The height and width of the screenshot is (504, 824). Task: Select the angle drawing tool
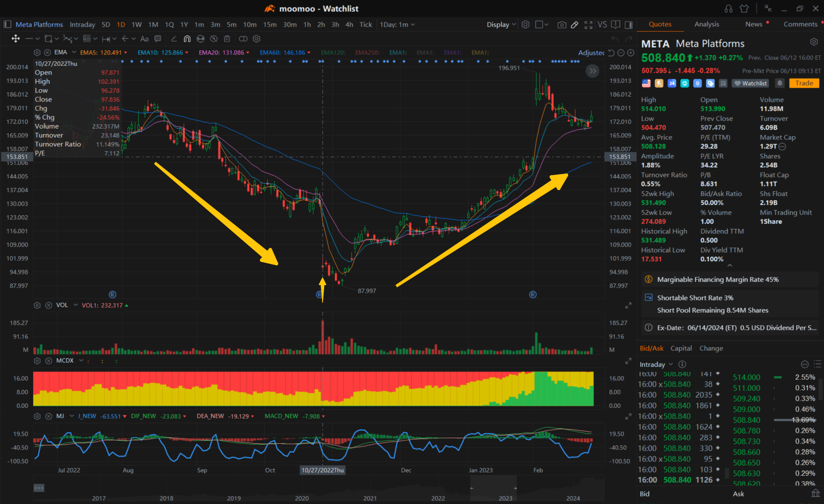pyautogui.click(x=174, y=38)
